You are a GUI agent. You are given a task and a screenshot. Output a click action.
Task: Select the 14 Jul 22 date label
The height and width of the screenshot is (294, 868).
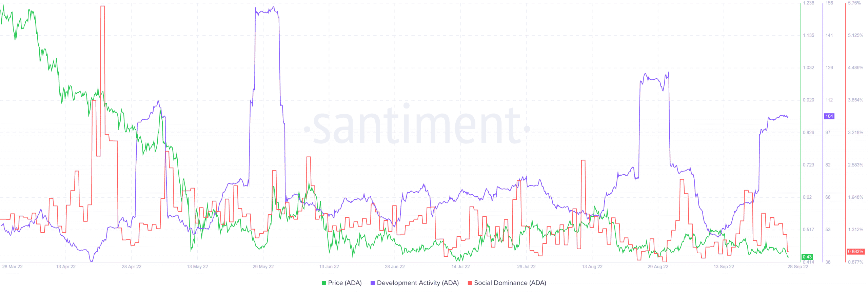[460, 267]
